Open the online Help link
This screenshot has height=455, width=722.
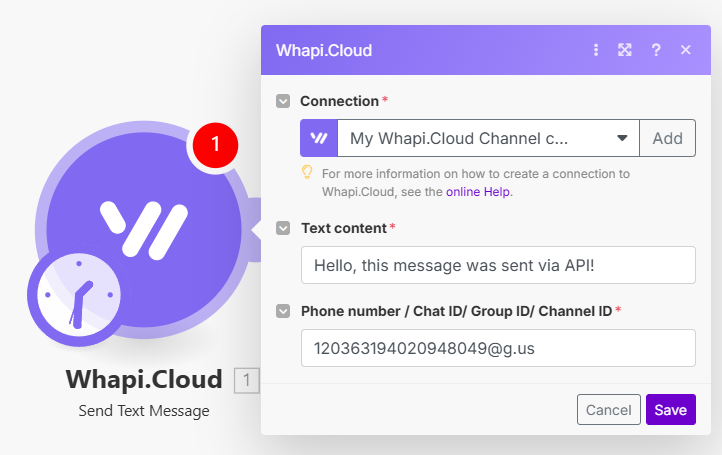coord(477,192)
